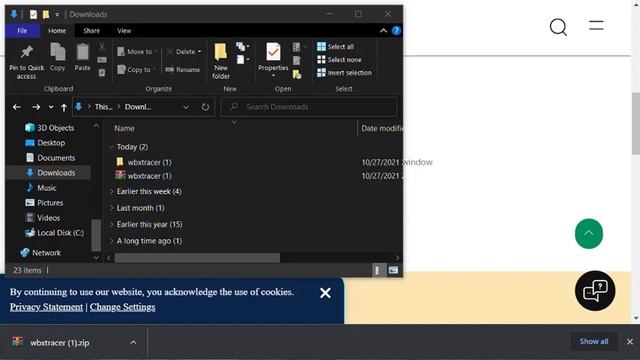Viewport: 640px width, 360px height.
Task: Expand Earlier this year (15) group
Action: [111, 224]
